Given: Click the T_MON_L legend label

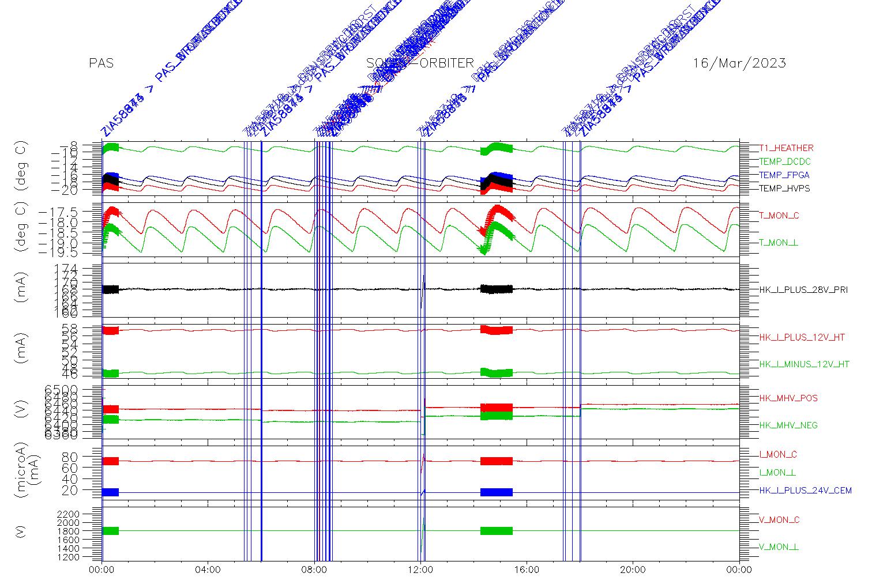Looking at the screenshot, I should point(779,243).
